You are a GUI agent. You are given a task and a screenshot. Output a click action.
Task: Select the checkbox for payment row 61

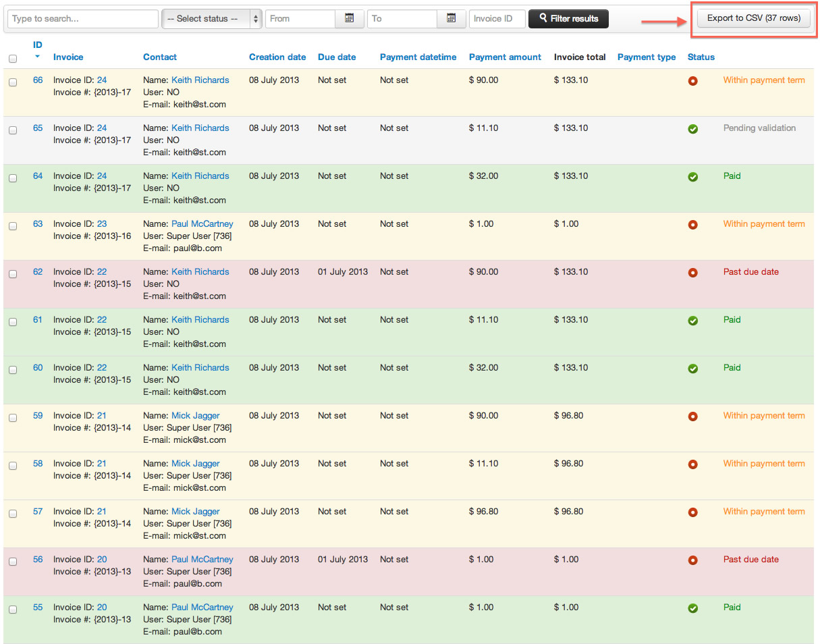click(13, 322)
